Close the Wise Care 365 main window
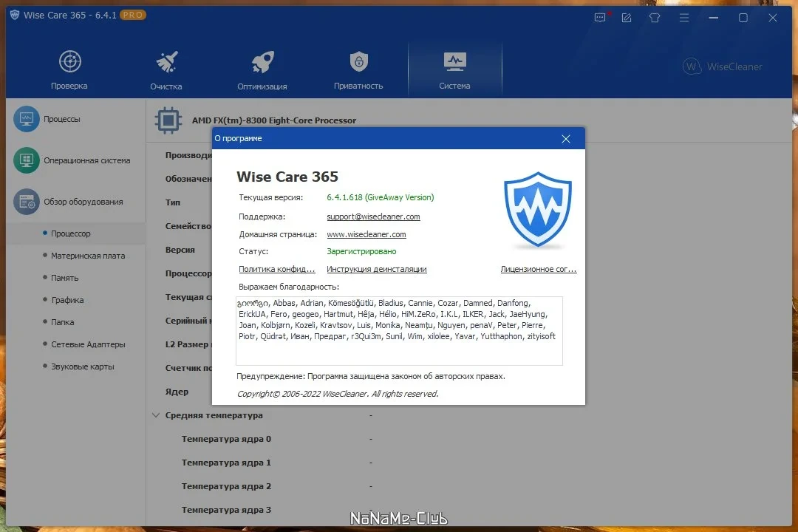The height and width of the screenshot is (532, 798). click(x=773, y=18)
